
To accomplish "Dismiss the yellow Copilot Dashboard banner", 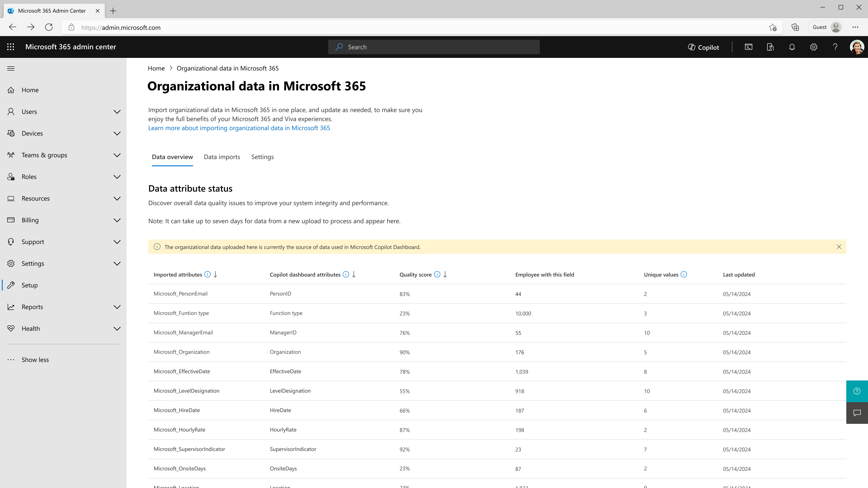I will 839,247.
